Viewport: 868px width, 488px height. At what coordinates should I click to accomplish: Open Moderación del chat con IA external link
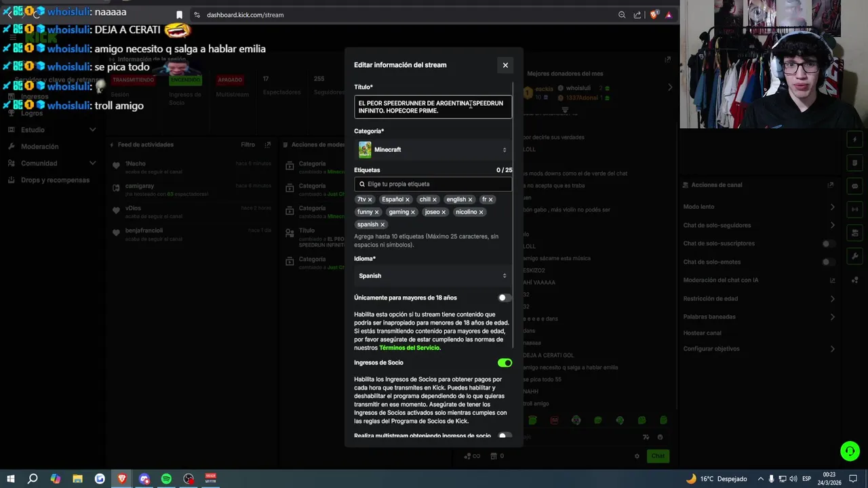[x=832, y=281]
